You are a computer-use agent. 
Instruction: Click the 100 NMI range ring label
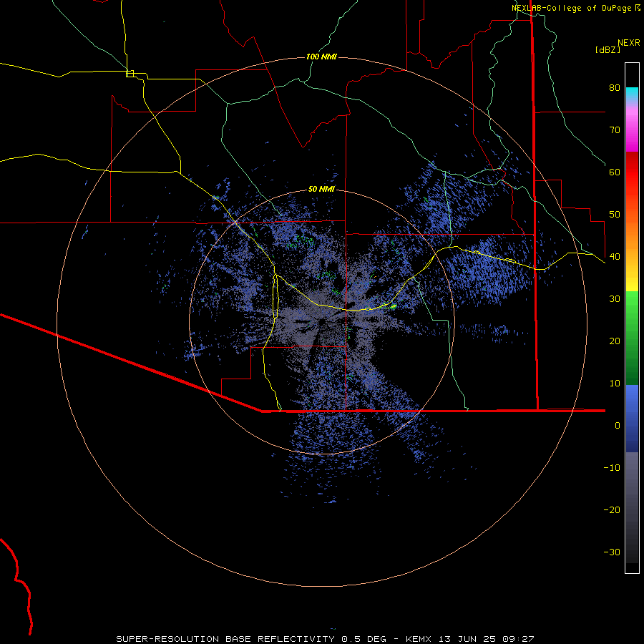pos(321,57)
